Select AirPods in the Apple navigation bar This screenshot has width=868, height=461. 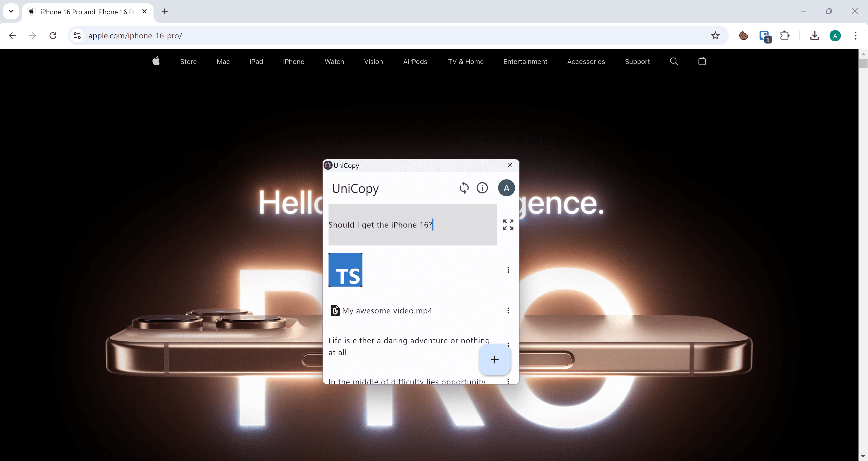click(x=415, y=62)
